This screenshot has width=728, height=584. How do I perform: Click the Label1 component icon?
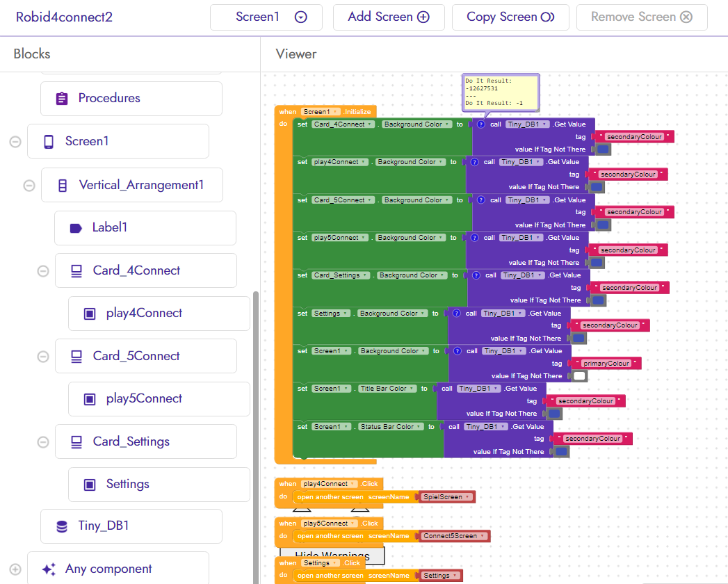75,227
